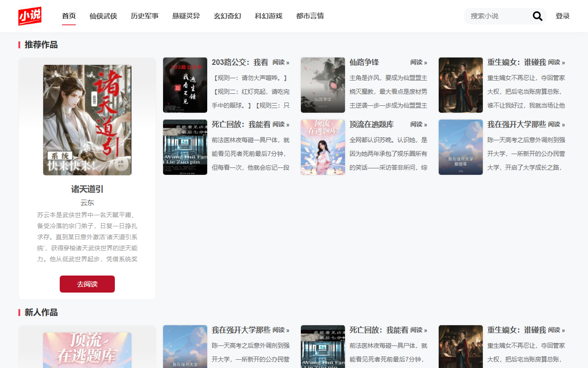588x368 pixels.
Task: Click 阅读 » next to 顶流在逃题库
Action: (418, 124)
